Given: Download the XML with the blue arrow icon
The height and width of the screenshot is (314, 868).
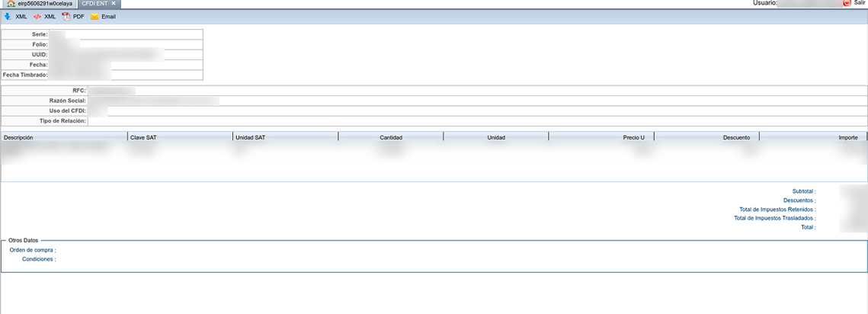Looking at the screenshot, I should click(8, 16).
